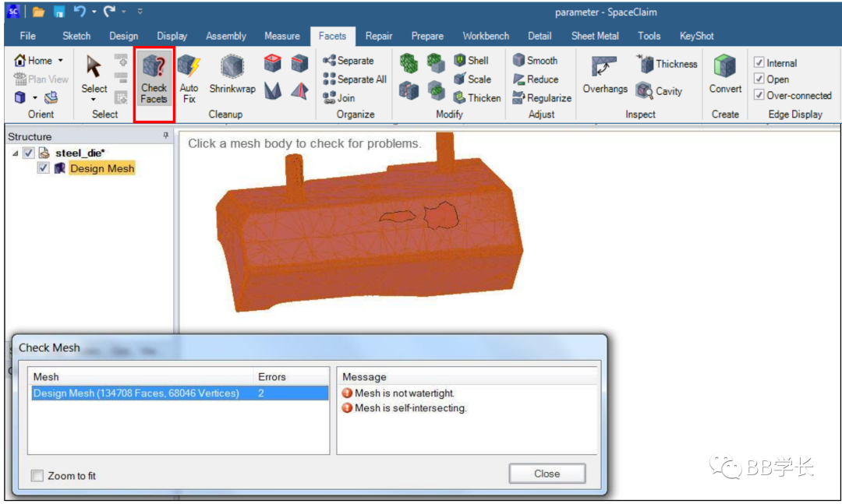Click the Check Facets tool
Image resolution: width=842 pixels, height=504 pixels.
[154, 79]
